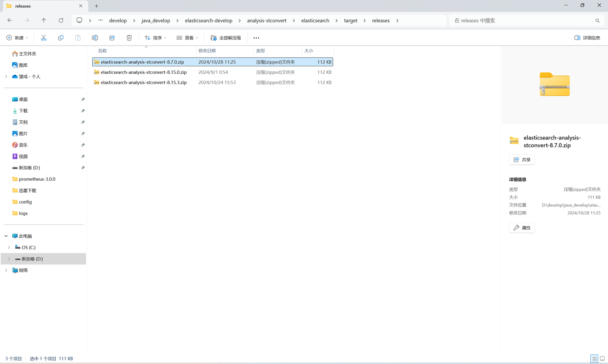Screen dimensions: 608x364
Task: Open 属性 properties of the selected zip
Action: (x=522, y=228)
